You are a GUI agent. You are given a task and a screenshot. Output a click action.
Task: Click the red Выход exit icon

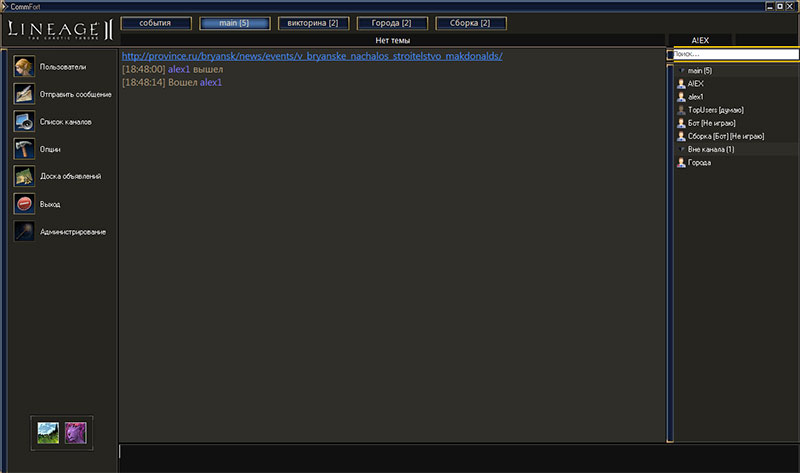(24, 204)
